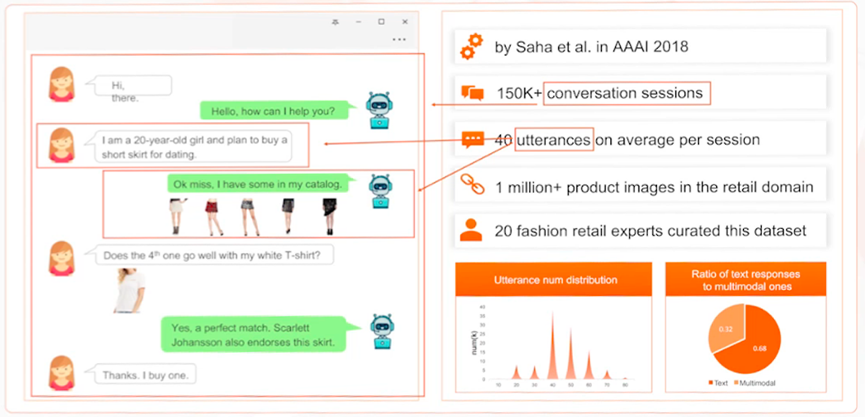Screen dimensions: 865x417
Task: Open the three-dot menu in the chat window
Action: 400,39
